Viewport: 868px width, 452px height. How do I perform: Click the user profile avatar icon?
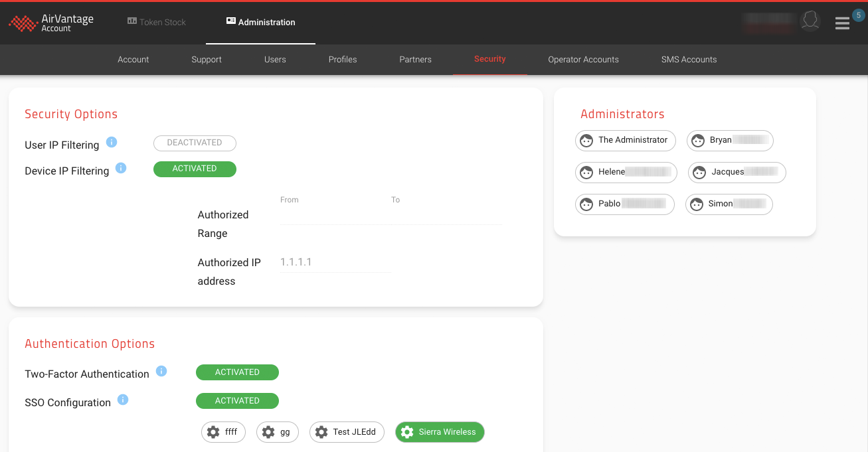[x=810, y=21]
